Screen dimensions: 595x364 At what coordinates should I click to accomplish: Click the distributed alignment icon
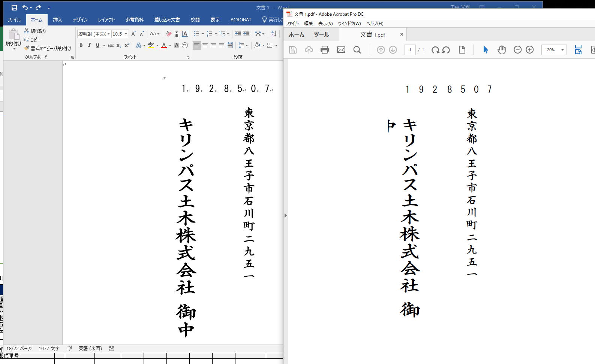coord(230,45)
